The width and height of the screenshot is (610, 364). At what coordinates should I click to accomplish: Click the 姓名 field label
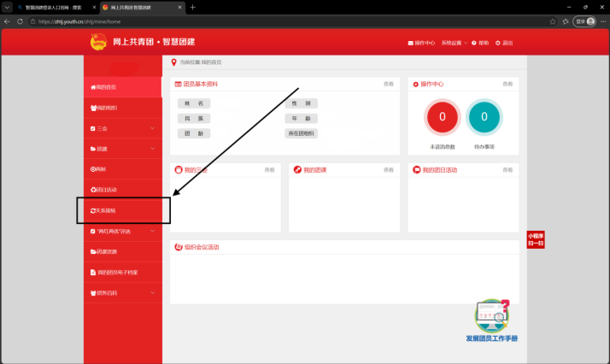point(194,103)
